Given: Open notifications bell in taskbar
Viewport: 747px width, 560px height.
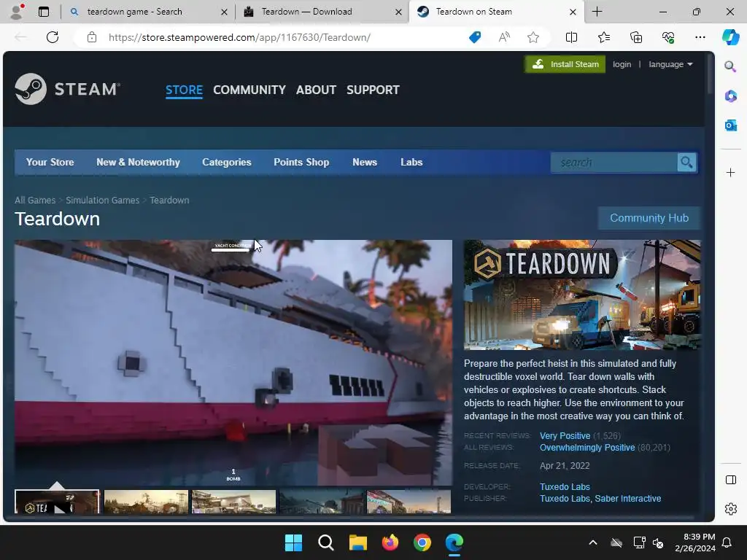Looking at the screenshot, I should pos(727,542).
